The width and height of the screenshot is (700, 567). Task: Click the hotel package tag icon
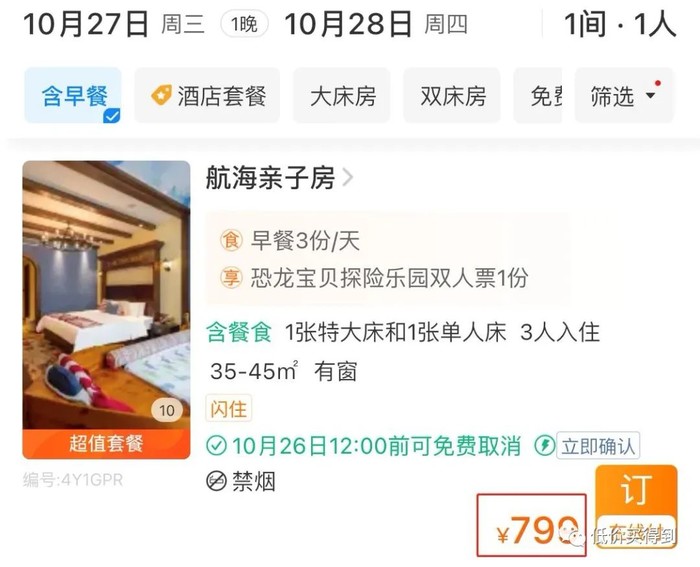[161, 95]
